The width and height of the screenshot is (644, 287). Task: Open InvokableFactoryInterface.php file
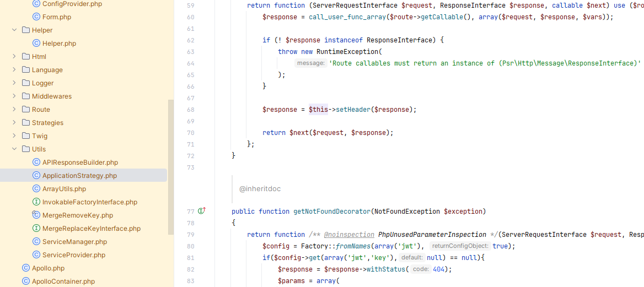point(90,202)
